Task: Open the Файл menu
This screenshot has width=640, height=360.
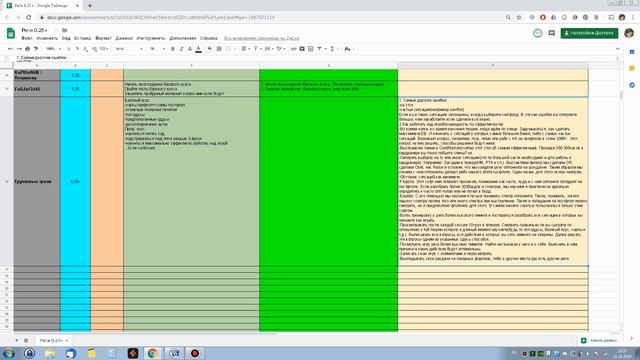Action: [27, 38]
